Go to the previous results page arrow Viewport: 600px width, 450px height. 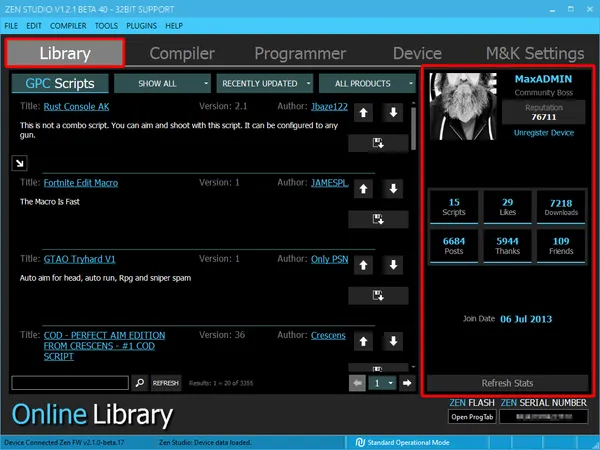point(357,383)
